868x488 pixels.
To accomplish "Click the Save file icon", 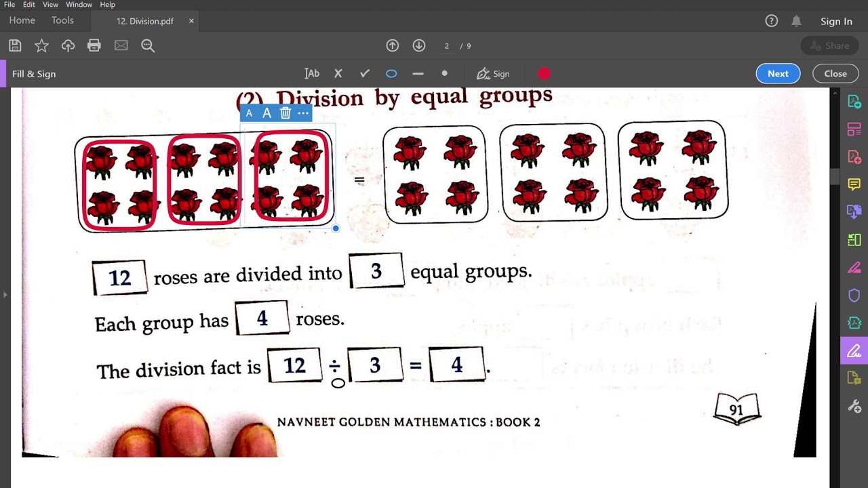I will [x=15, y=45].
